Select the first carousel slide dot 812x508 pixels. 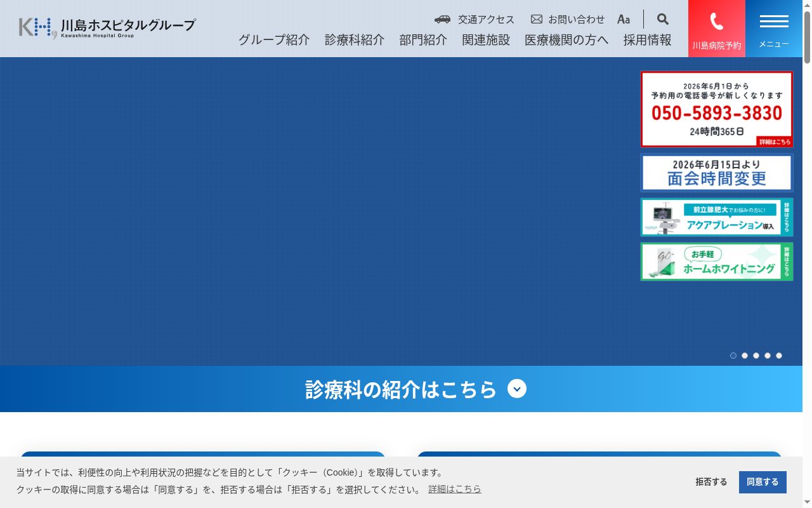click(x=733, y=356)
